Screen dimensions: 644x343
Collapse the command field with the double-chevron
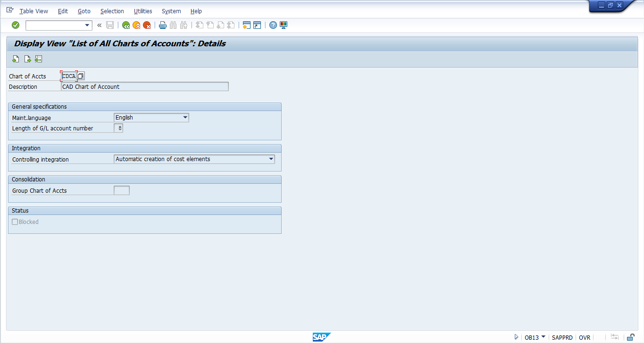[99, 25]
